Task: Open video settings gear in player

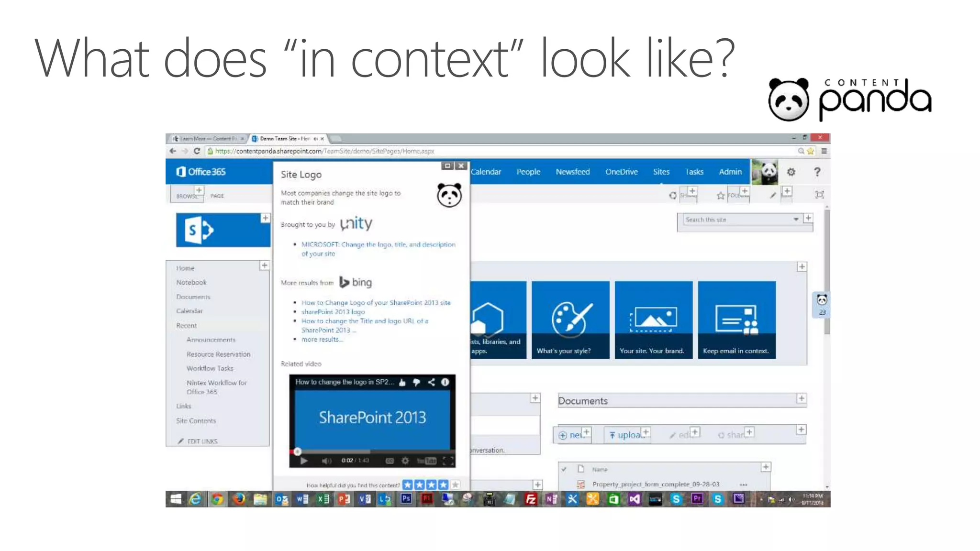Action: click(x=405, y=461)
